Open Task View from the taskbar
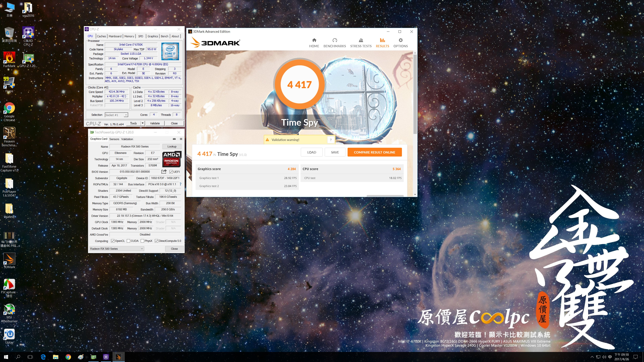The width and height of the screenshot is (644, 362). pyautogui.click(x=30, y=357)
